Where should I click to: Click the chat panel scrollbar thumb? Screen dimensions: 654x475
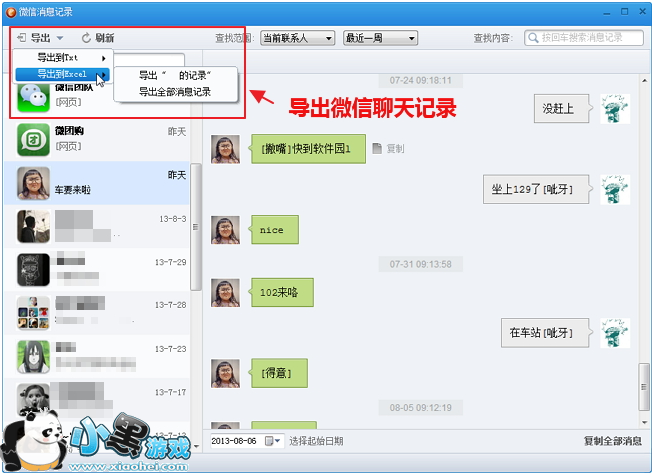pos(644,387)
